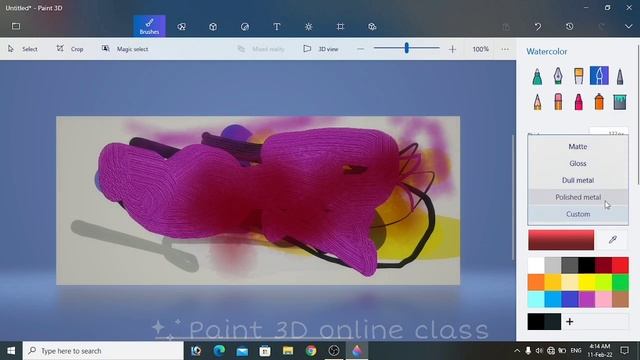Click the Undo arrow
The height and width of the screenshot is (360, 640).
(x=538, y=27)
